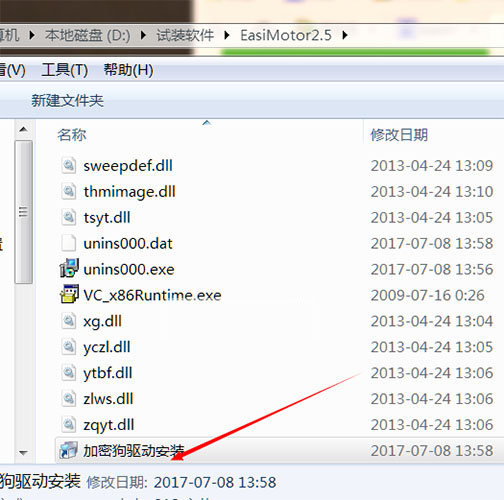Image resolution: width=504 pixels, height=500 pixels.
Task: Click the scrollbar down arrow
Action: coord(23,453)
